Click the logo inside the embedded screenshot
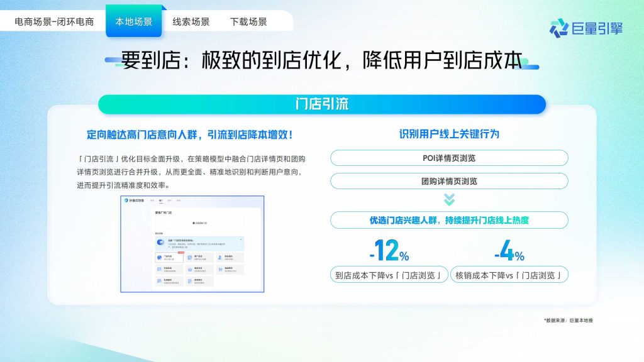Image resolution: width=644 pixels, height=362 pixels. [x=135, y=200]
